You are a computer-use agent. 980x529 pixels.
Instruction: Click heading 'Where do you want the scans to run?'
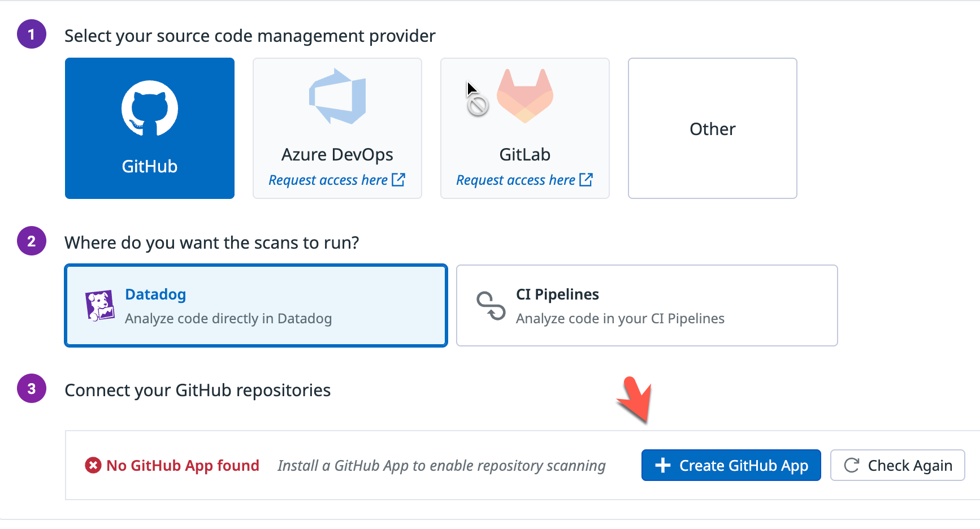tap(212, 242)
